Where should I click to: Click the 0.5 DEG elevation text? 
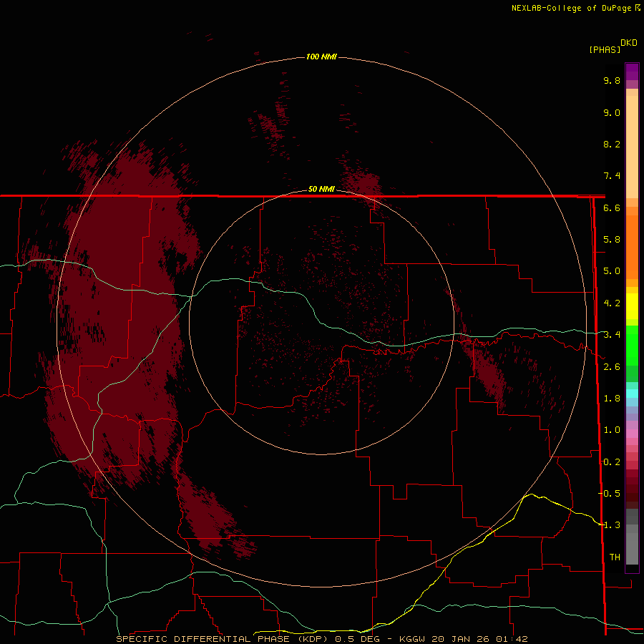click(357, 639)
